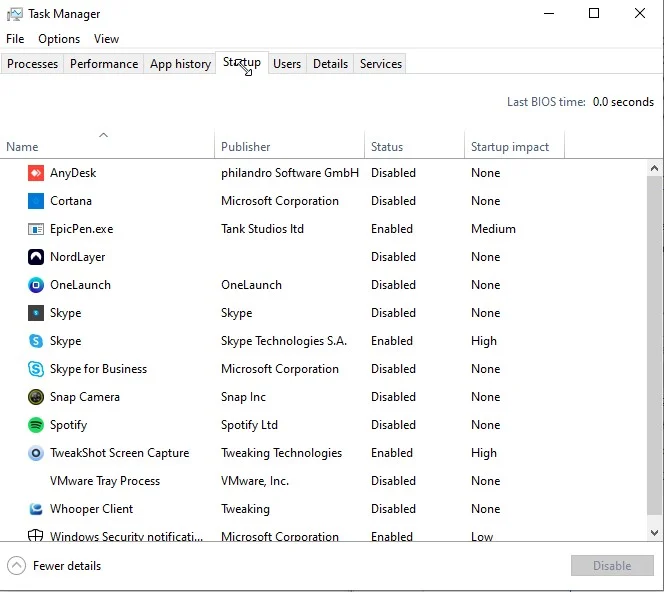The height and width of the screenshot is (592, 664).
Task: Click the Spotify green icon
Action: [36, 425]
